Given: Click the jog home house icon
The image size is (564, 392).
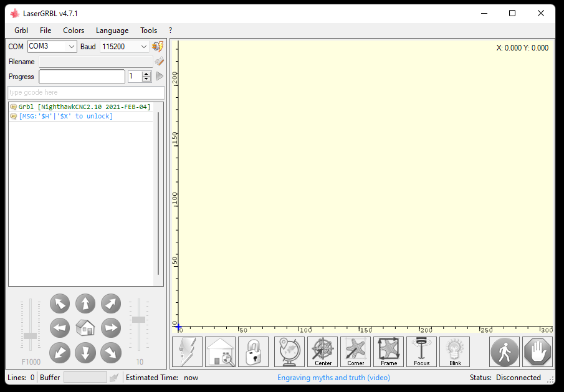Looking at the screenshot, I should [x=85, y=328].
